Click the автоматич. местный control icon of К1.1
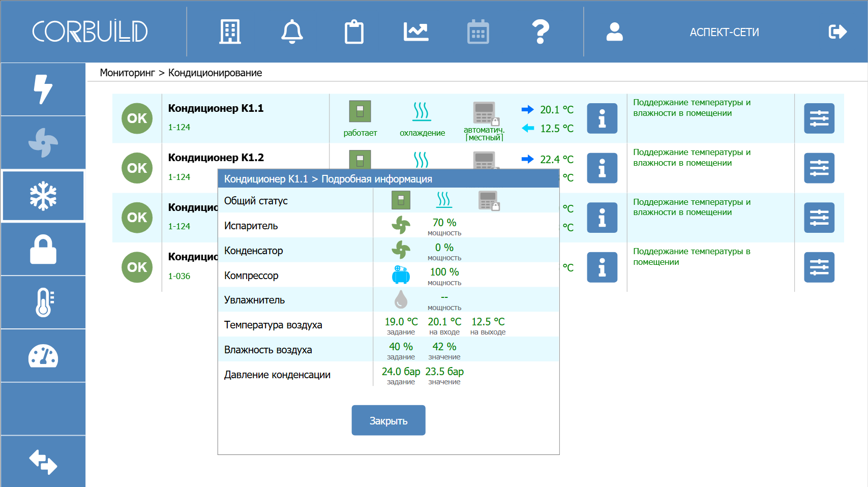The width and height of the screenshot is (868, 487). click(x=486, y=113)
